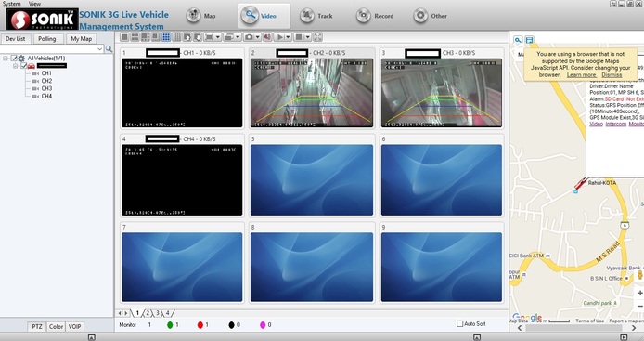Toggle the mute speaker icon in toolbar
The image size is (644, 341).
[x=267, y=37]
